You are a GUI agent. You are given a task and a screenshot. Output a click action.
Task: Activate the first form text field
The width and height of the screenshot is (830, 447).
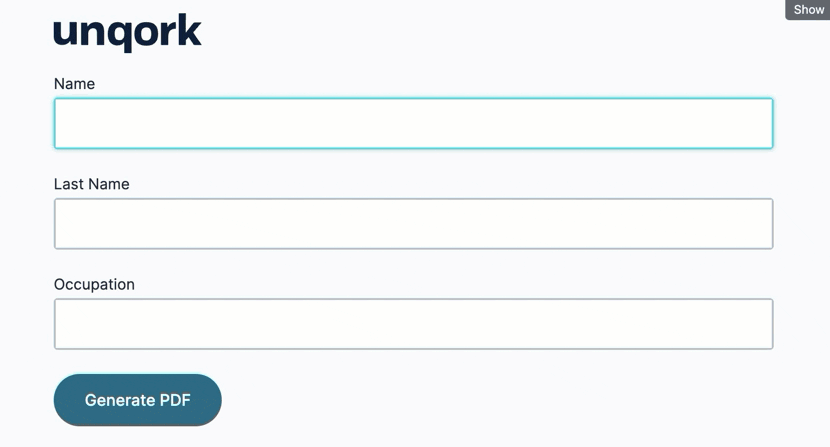click(x=413, y=123)
